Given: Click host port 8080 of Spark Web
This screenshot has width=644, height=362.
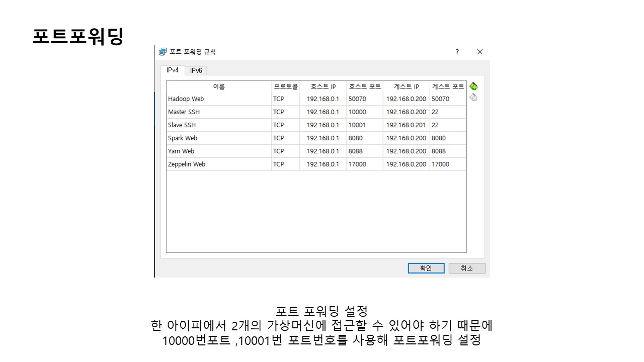Looking at the screenshot, I should tap(365, 138).
